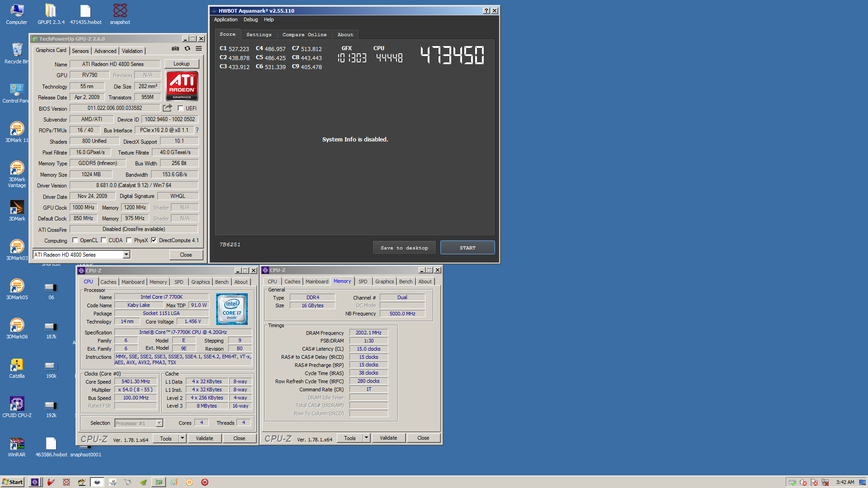
Task: Open the GPUPI 2.3.4 folder icon
Action: pyautogui.click(x=51, y=14)
